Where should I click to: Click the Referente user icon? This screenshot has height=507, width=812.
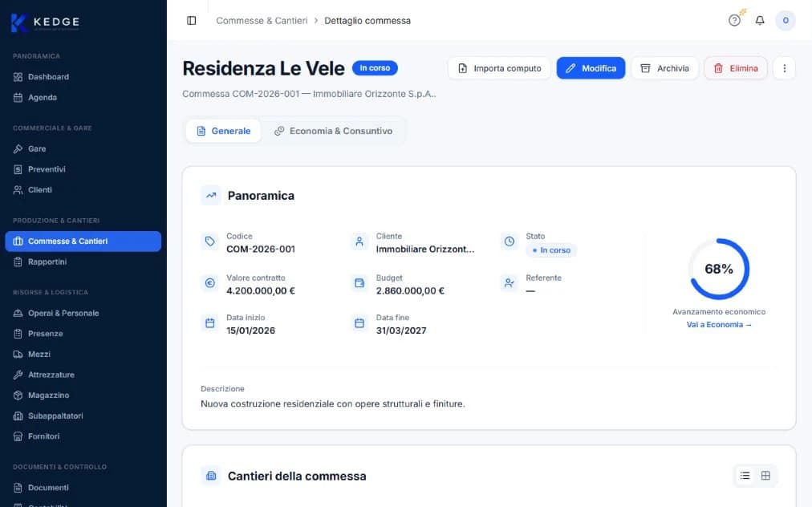click(x=510, y=282)
